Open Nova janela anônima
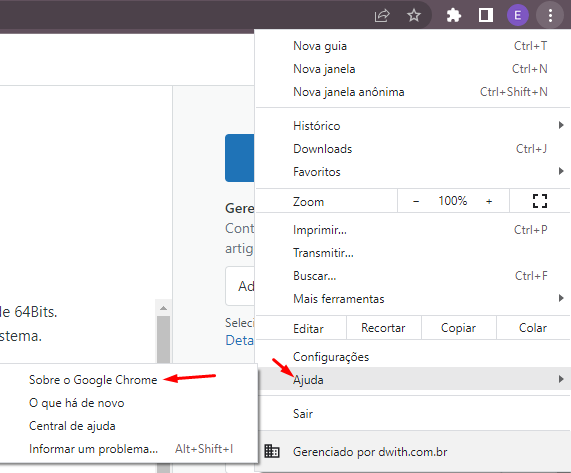The image size is (571, 473). coord(413,92)
